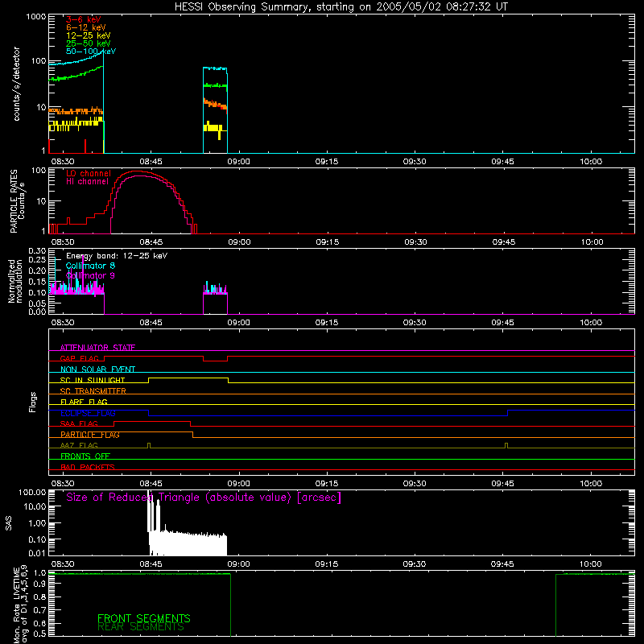Click the green FRONTS_OFF flag label
The height and width of the screenshot is (644, 644).
coord(85,456)
